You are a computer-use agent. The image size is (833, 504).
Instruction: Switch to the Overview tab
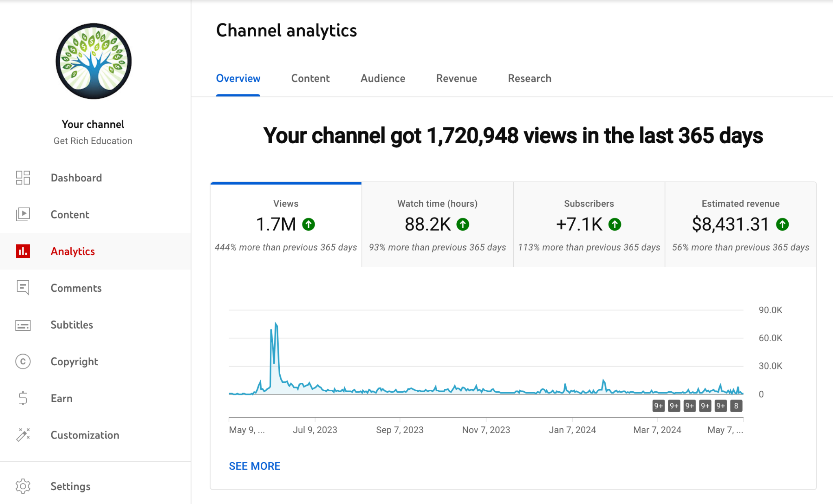[238, 78]
